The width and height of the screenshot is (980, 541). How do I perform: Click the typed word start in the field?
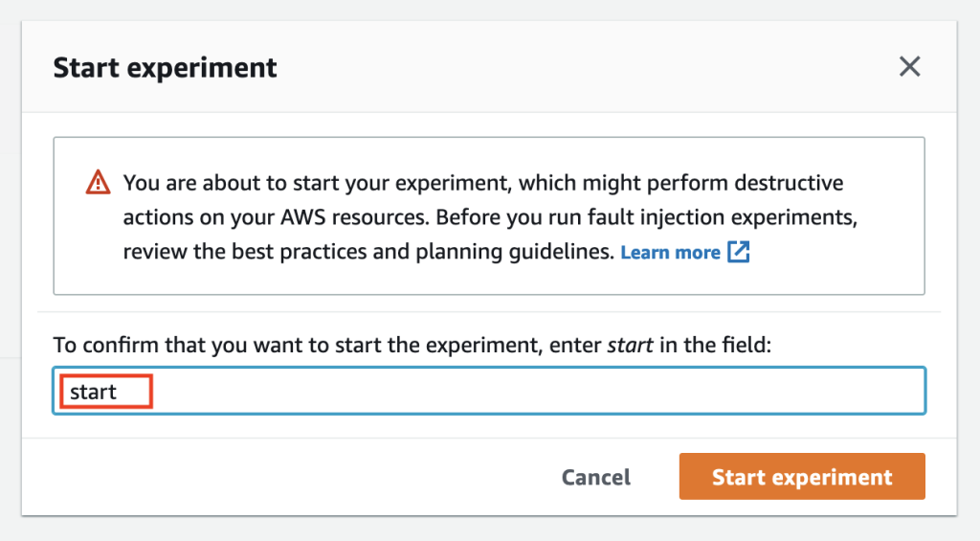pos(93,393)
